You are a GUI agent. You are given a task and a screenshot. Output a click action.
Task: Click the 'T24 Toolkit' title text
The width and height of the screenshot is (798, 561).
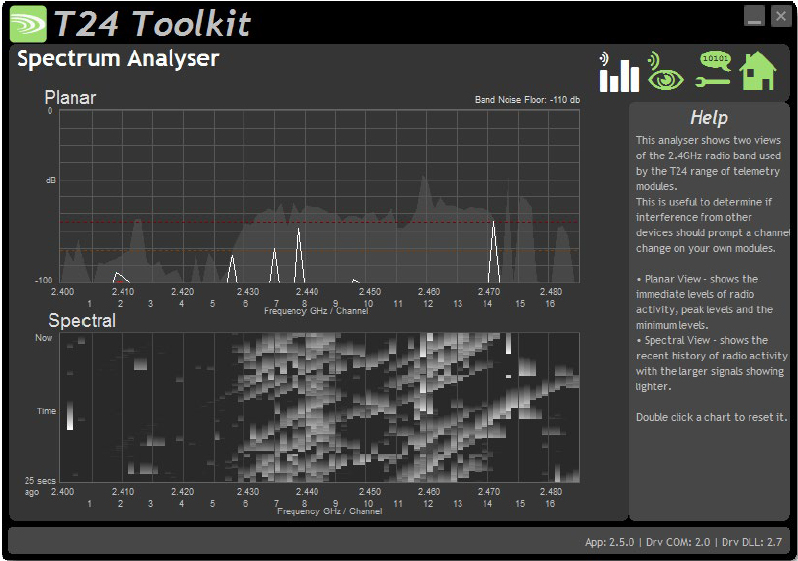pos(153,23)
